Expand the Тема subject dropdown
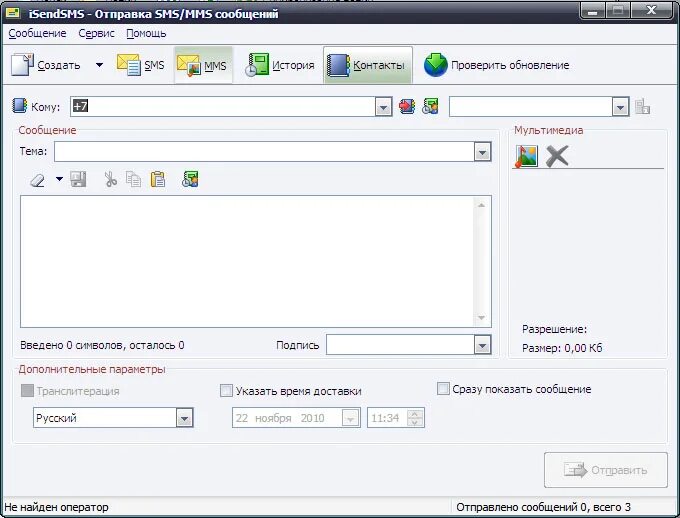680x518 pixels. click(482, 152)
